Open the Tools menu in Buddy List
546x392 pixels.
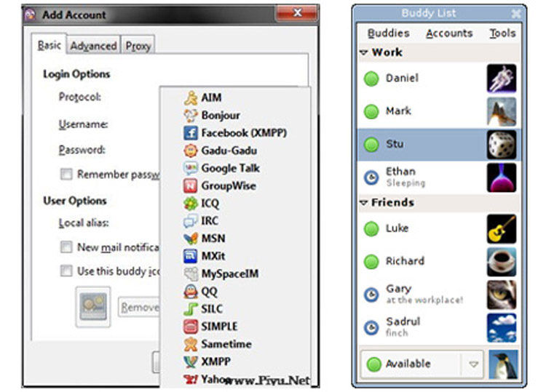click(502, 33)
